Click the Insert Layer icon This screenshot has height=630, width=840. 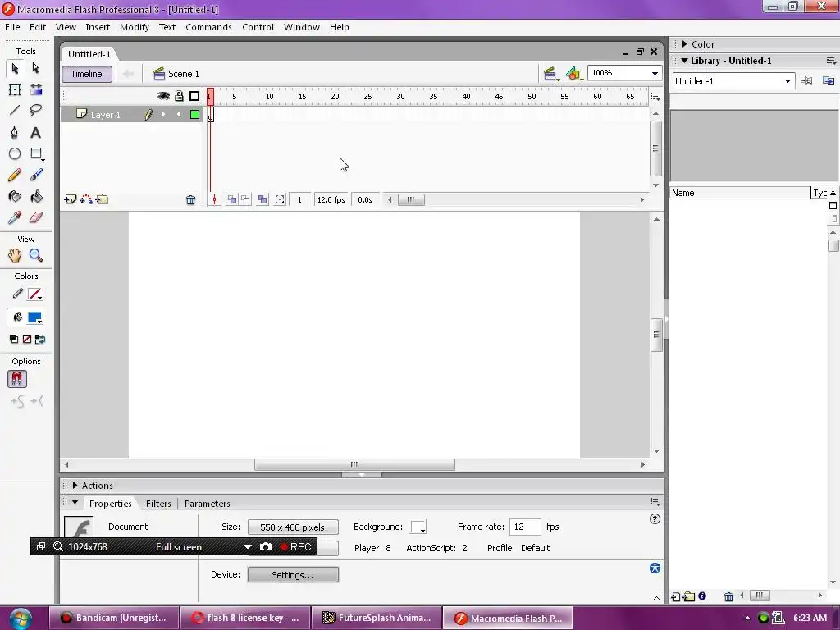(x=71, y=199)
